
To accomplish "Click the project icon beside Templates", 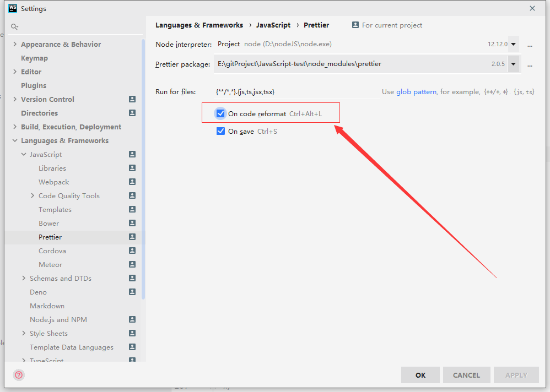I will click(132, 209).
